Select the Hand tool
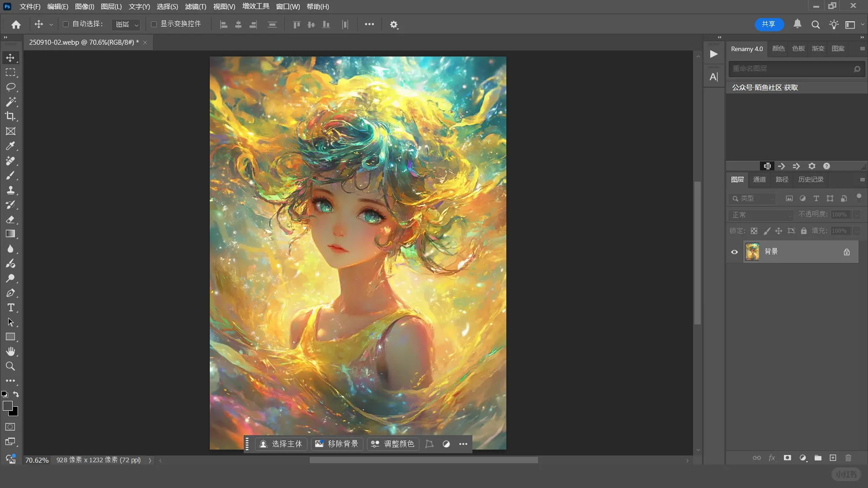Screen dimensions: 868x488 coord(10,352)
